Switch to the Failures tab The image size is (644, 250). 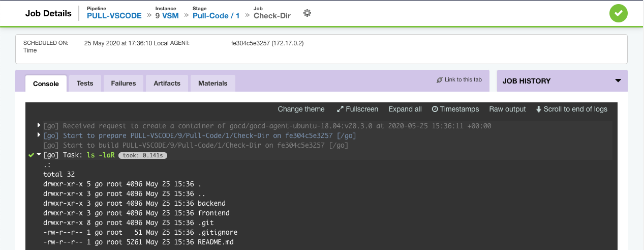pyautogui.click(x=124, y=84)
